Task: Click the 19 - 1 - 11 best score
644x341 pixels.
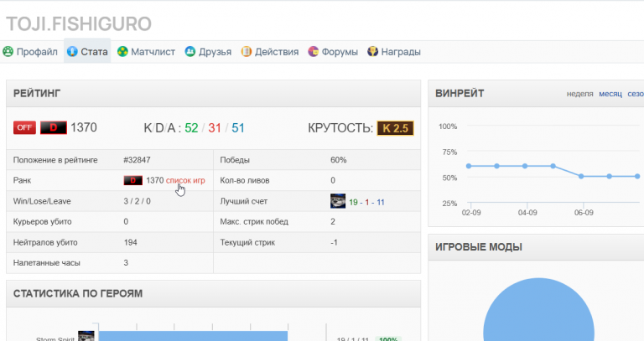Action: (x=366, y=202)
